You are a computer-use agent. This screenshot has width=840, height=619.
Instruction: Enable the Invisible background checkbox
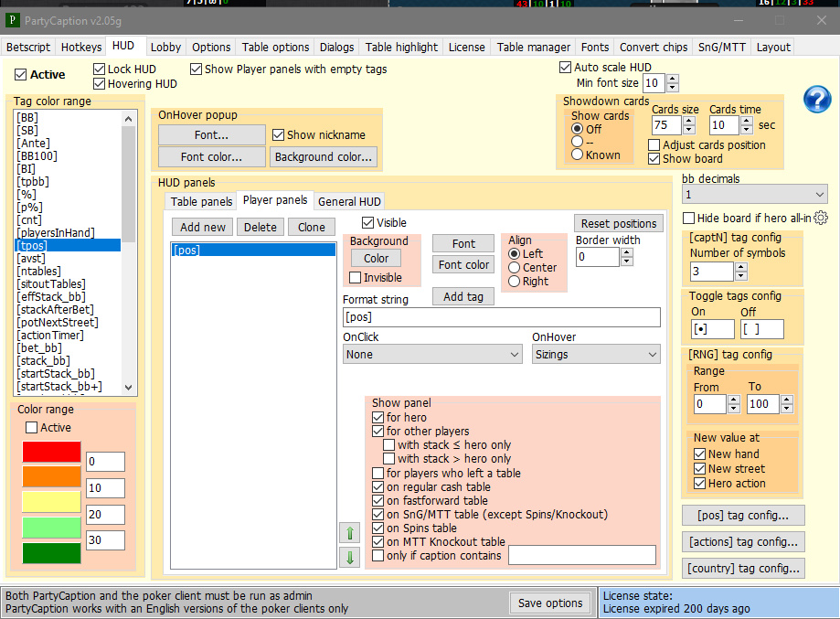(x=356, y=278)
